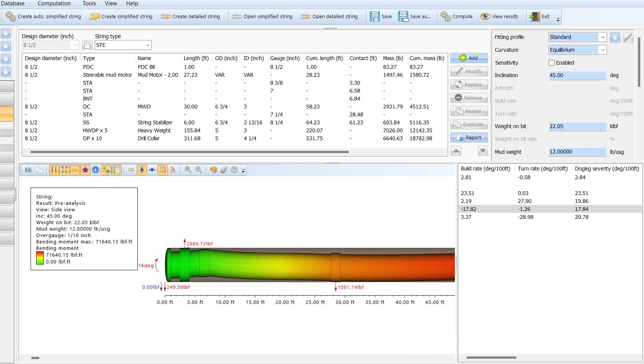Click the results table horizontal scrollbar
This screenshot has width=644, height=364.
click(491, 357)
